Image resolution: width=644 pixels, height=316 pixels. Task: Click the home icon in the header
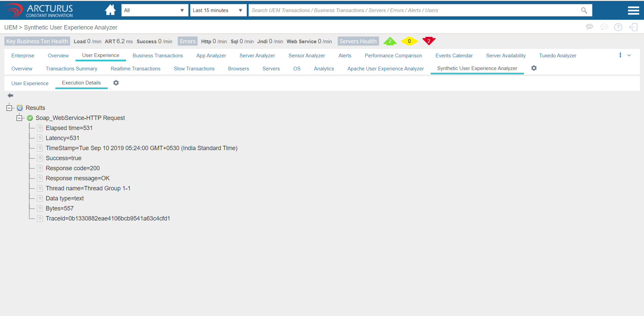[110, 10]
